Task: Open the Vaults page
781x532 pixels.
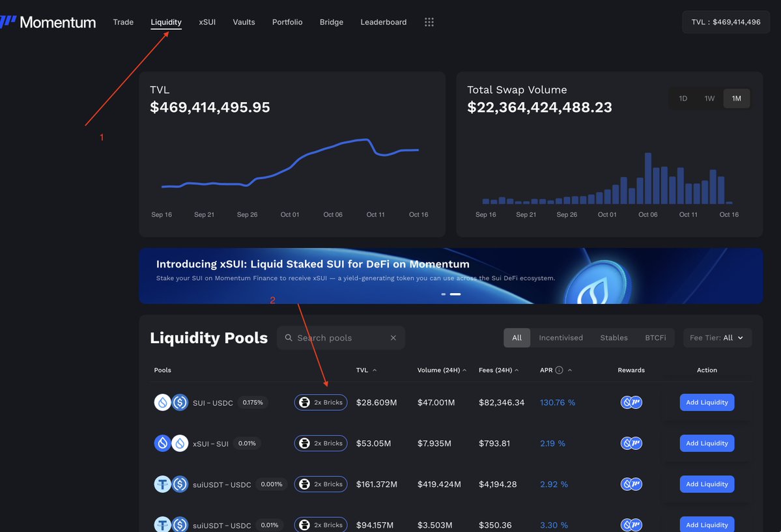Action: point(244,22)
